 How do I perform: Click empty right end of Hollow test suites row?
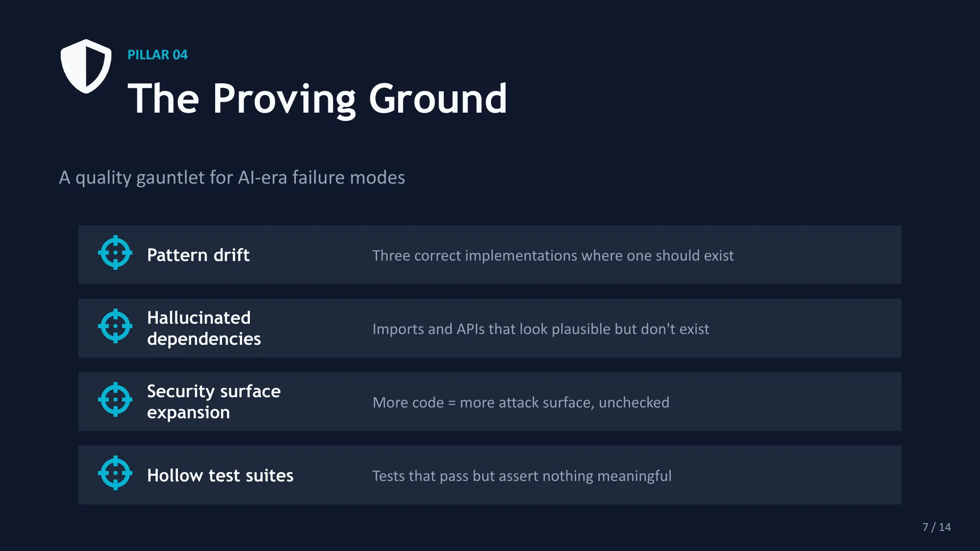[x=833, y=475]
